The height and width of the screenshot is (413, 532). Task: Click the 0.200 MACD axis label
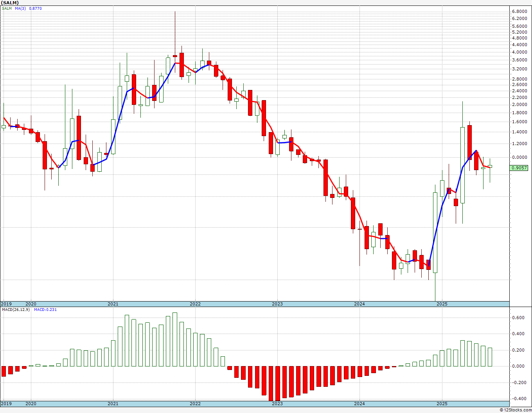point(519,350)
